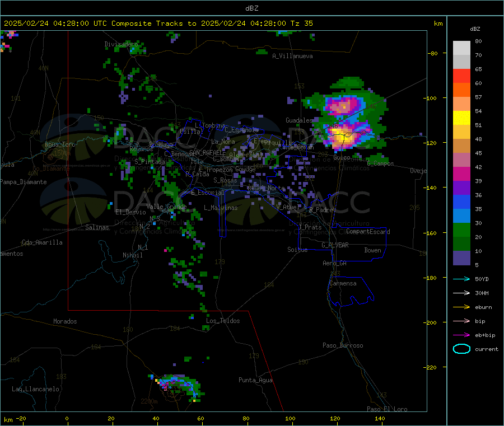504x426 pixels.
Task: Click the Carmensa label
Action: click(x=343, y=283)
